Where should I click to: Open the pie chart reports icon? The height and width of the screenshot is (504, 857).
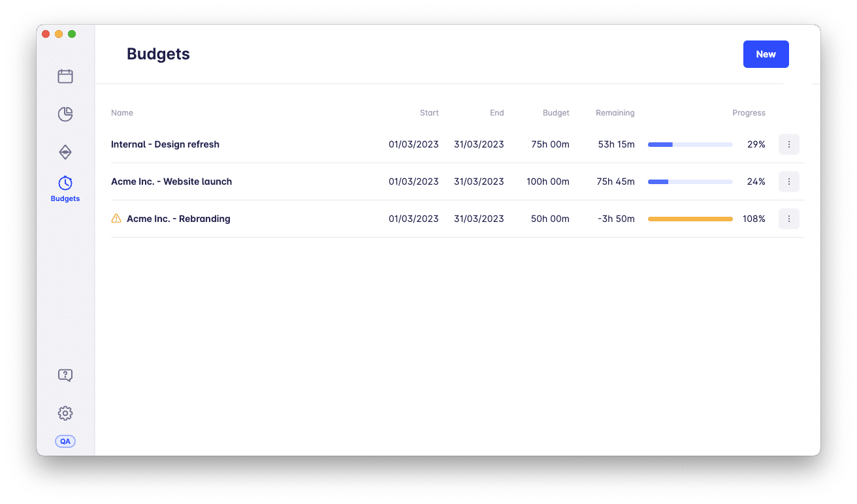point(65,114)
